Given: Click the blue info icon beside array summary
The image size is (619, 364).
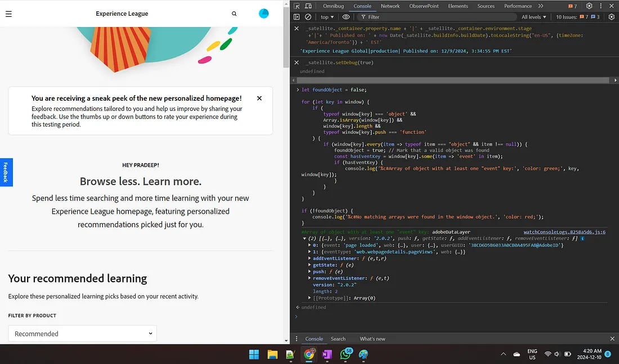Looking at the screenshot, I should click(582, 239).
